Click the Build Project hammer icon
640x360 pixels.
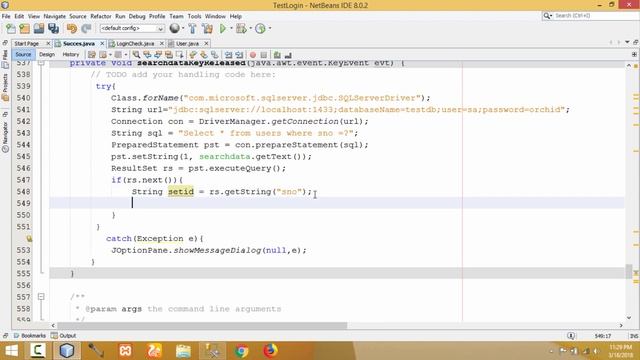pyautogui.click(x=193, y=28)
